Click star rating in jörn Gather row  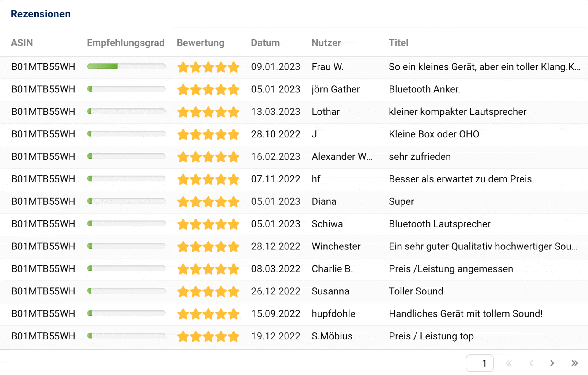208,89
